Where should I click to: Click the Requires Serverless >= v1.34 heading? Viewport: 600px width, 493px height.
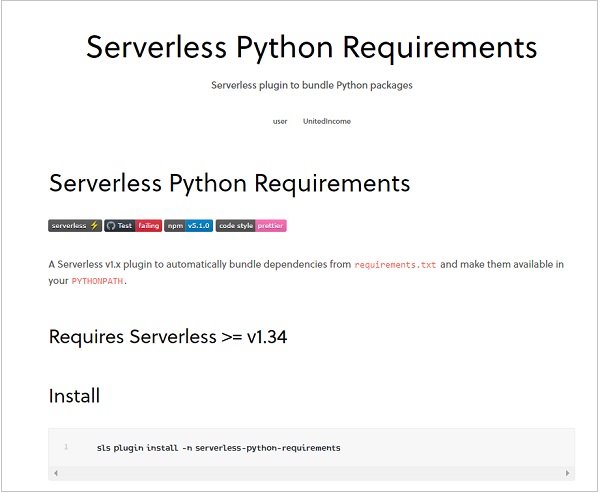tap(168, 336)
